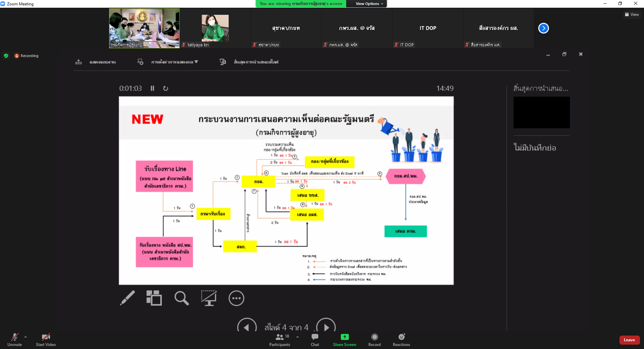The height and width of the screenshot is (349, 644).
Task: Select สุชาดา/กบท participant tile
Action: pyautogui.click(x=286, y=28)
